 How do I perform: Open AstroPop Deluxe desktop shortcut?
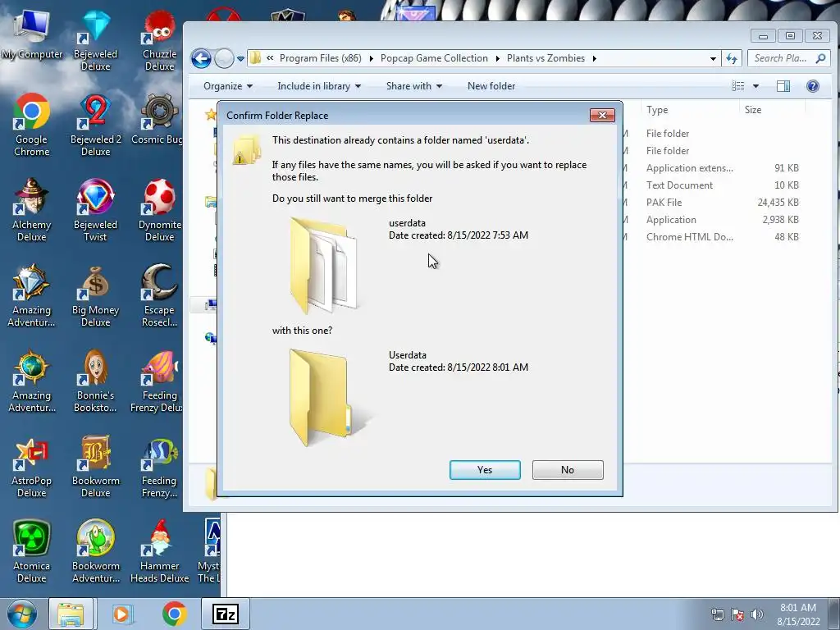pos(32,466)
